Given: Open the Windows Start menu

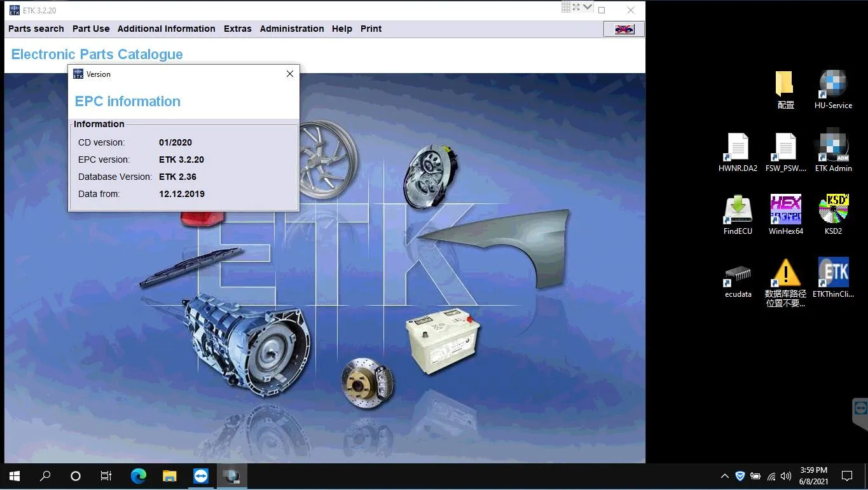Looking at the screenshot, I should [15, 476].
